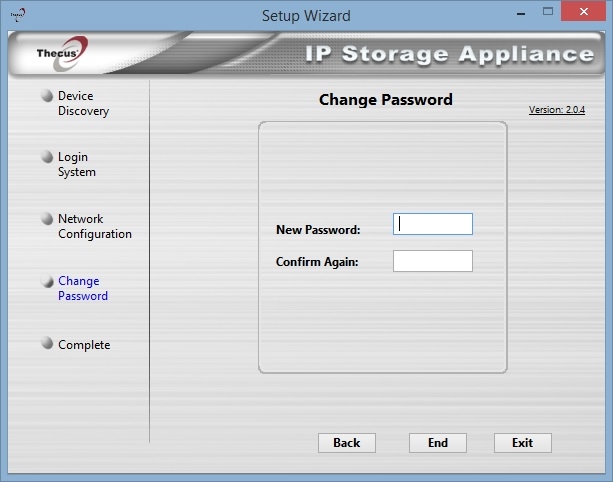
Task: Minimize the Setup Wizard window
Action: click(x=521, y=14)
